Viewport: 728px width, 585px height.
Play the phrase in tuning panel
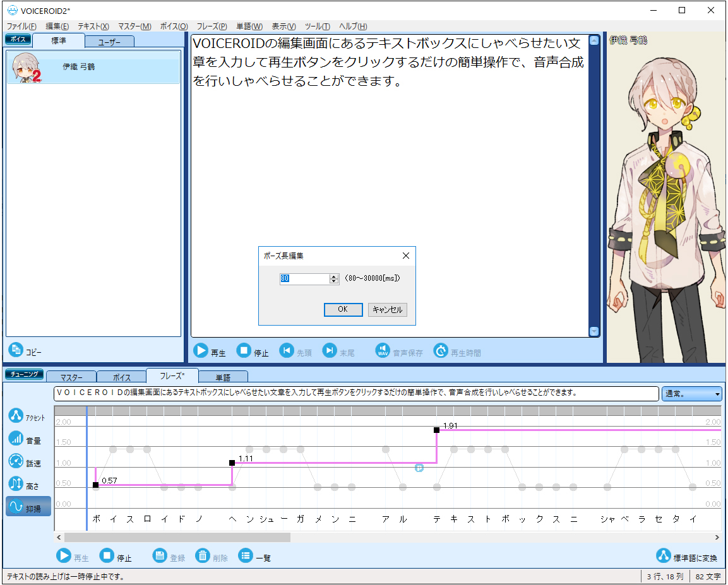click(64, 556)
